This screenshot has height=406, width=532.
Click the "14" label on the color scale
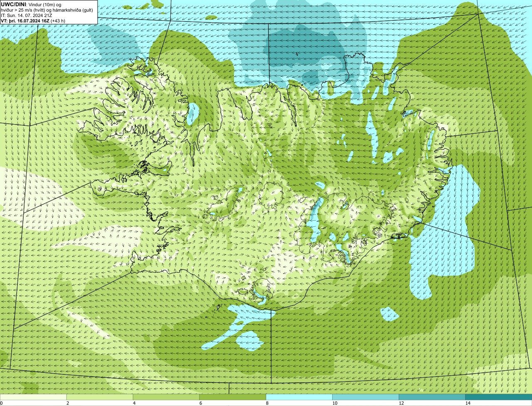click(468, 403)
